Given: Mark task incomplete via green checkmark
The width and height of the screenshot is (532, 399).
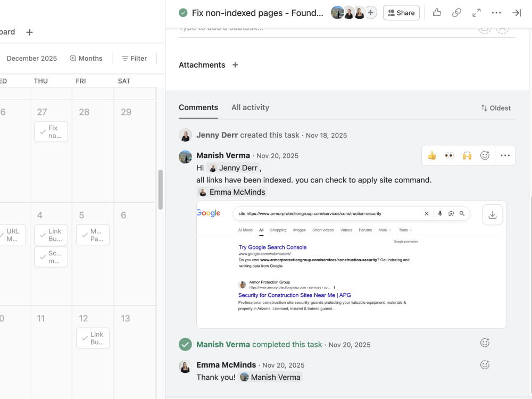Looking at the screenshot, I should pyautogui.click(x=183, y=13).
